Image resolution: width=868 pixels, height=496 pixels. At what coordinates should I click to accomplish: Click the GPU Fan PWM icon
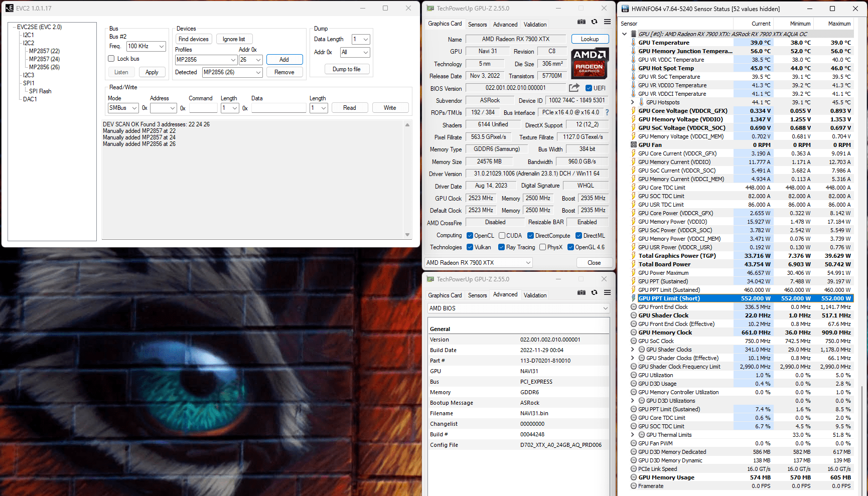click(634, 443)
